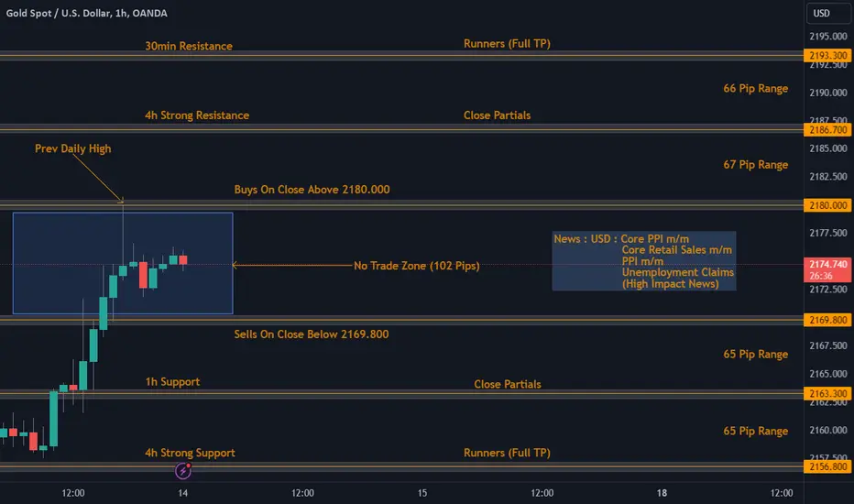Click the 2182.500 price scale tick
The height and width of the screenshot is (504, 854).
point(827,177)
